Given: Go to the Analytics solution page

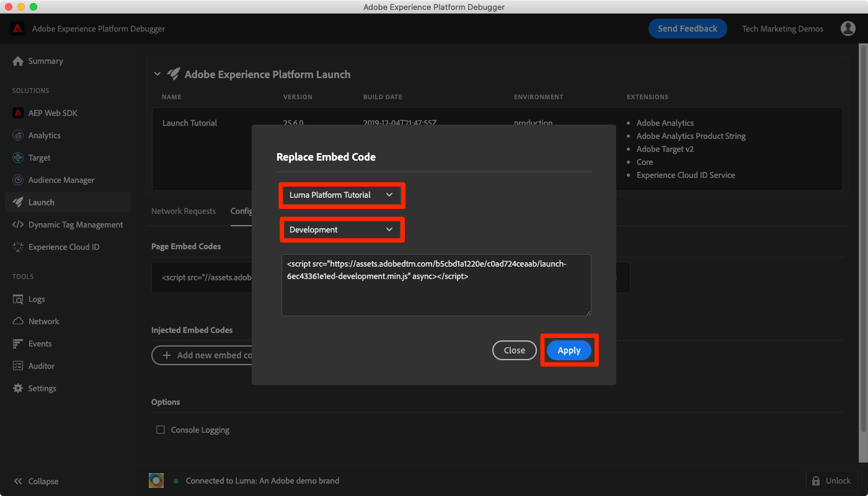Looking at the screenshot, I should coord(68,135).
